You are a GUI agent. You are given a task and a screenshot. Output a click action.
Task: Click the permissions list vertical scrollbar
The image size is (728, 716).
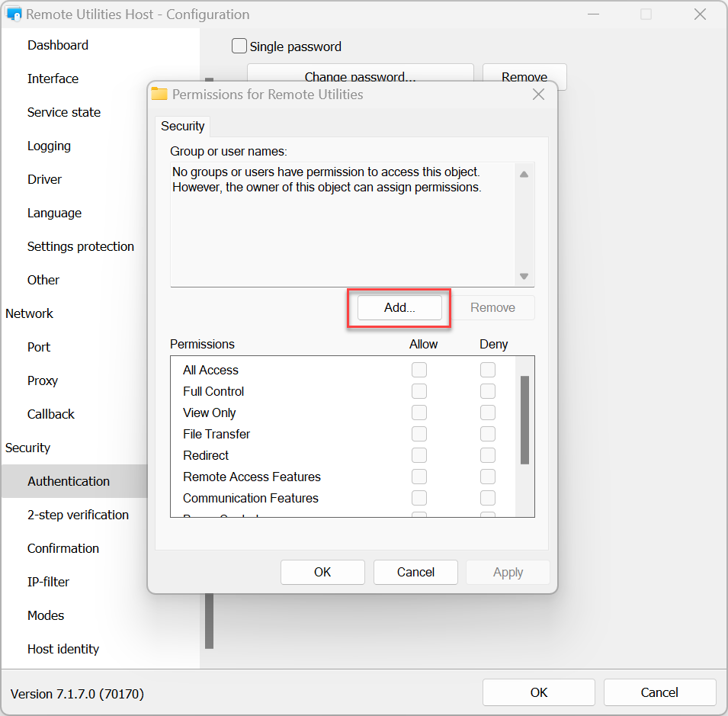coord(524,419)
